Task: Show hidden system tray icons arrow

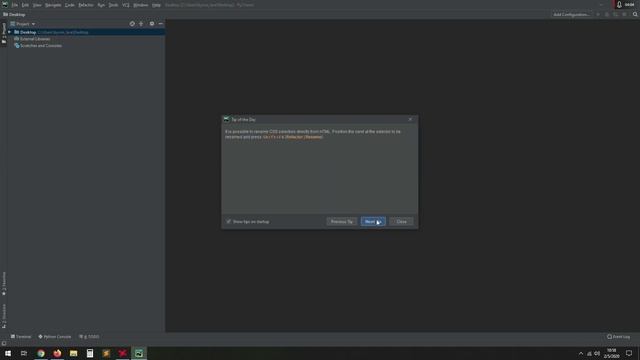Action: (x=581, y=353)
